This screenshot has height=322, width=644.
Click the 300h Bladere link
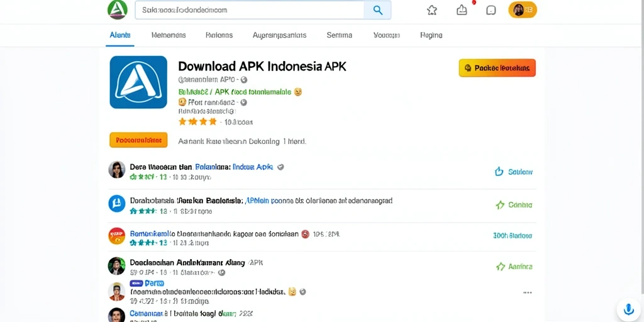[x=513, y=236]
